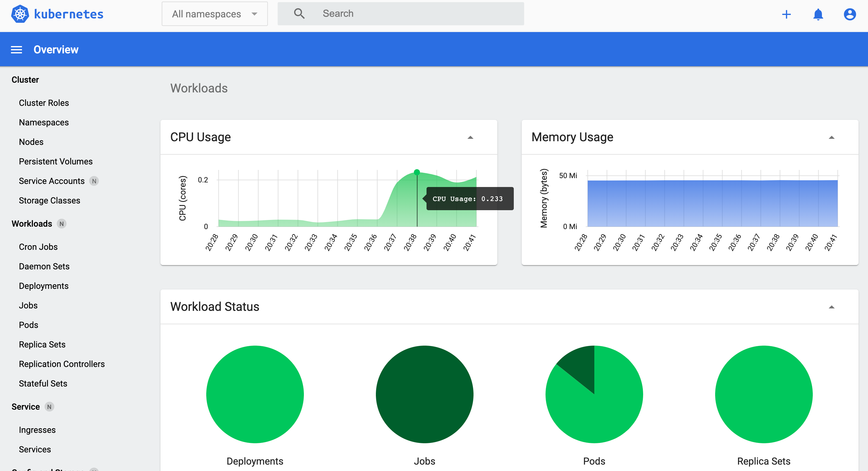Open Pods from the sidebar
Image resolution: width=868 pixels, height=471 pixels.
[28, 325]
